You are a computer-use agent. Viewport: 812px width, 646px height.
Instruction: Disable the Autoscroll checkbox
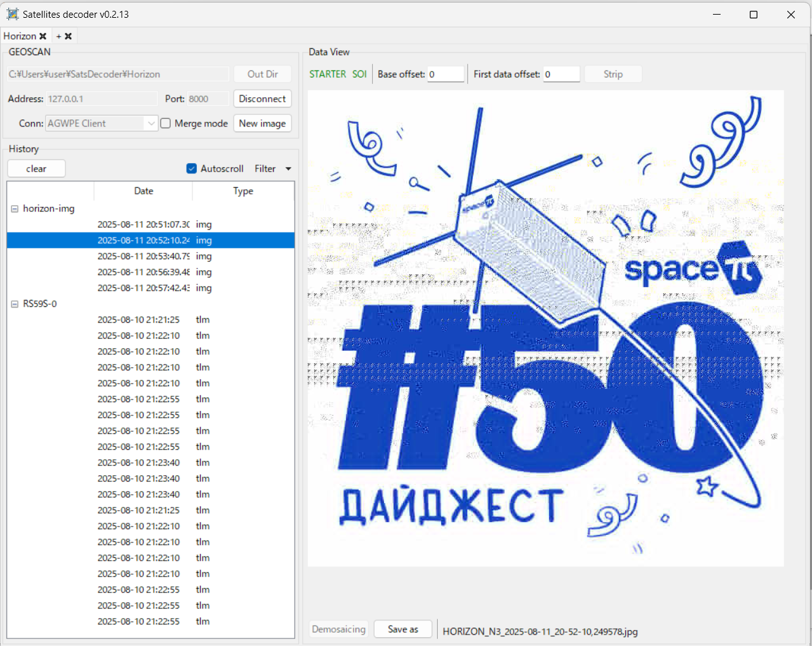pyautogui.click(x=191, y=168)
